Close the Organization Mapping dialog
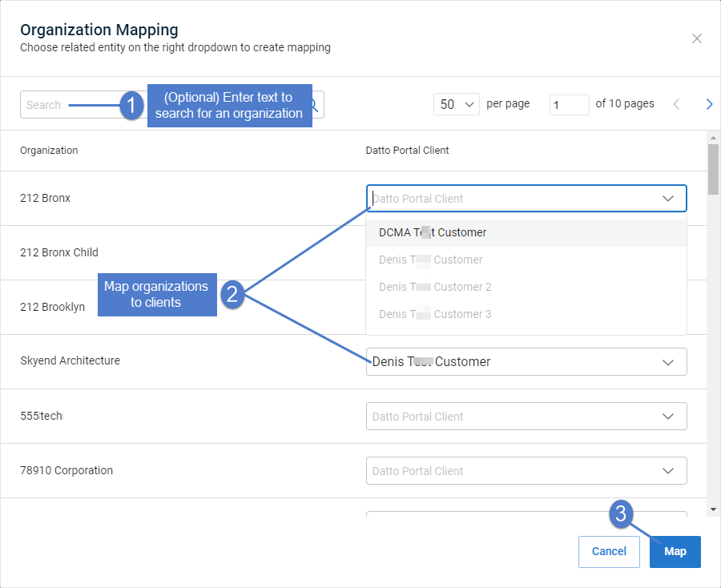The height and width of the screenshot is (588, 721). tap(697, 38)
